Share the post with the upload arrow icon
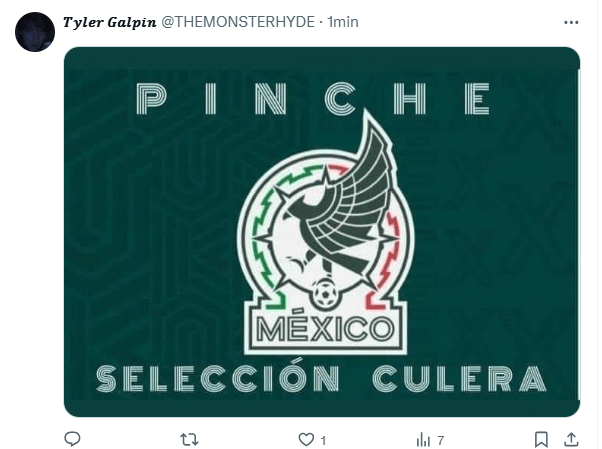 pyautogui.click(x=571, y=439)
